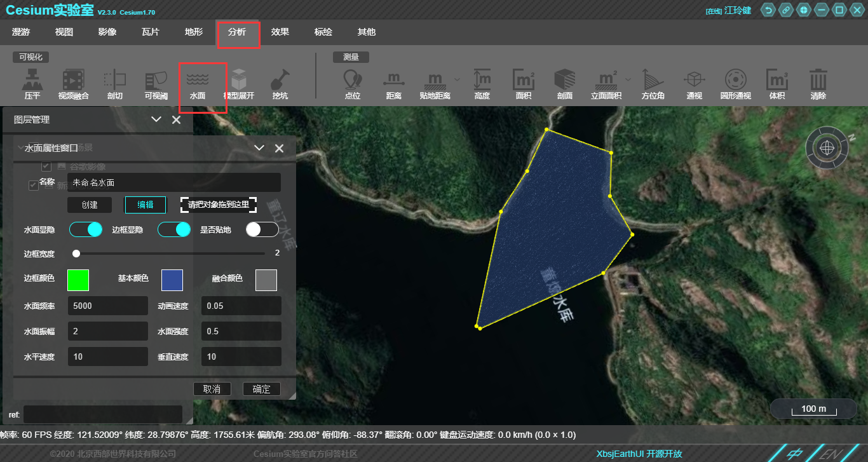
Task: Open the 影像 menu tab
Action: [107, 32]
